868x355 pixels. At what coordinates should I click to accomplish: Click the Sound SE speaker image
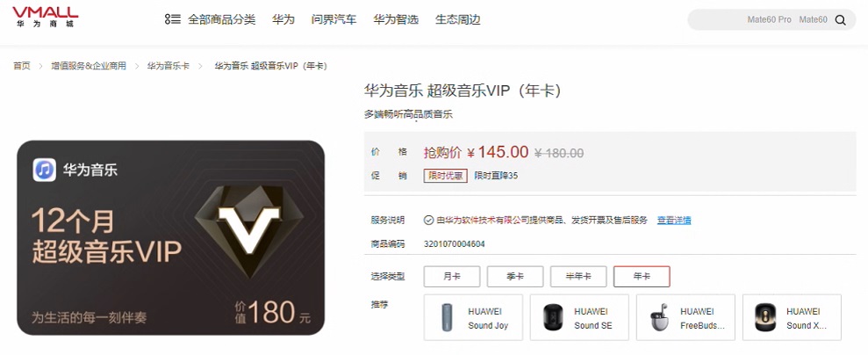tap(552, 318)
